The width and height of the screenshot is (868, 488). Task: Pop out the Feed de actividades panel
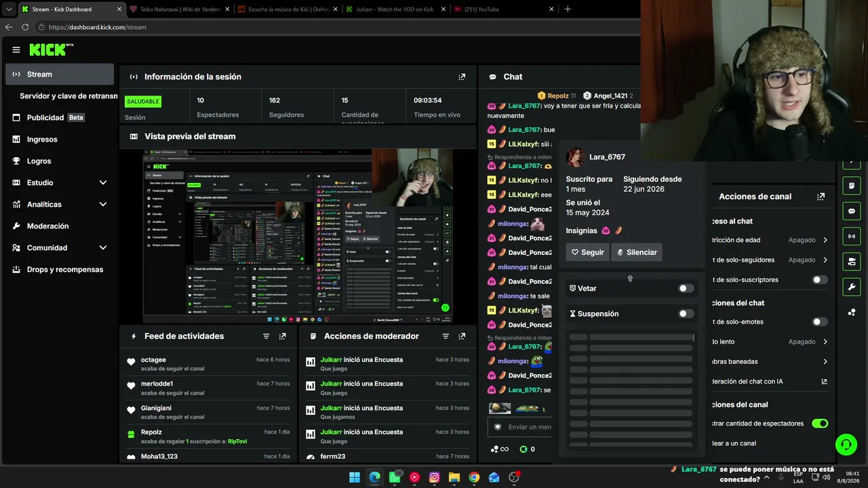(282, 336)
